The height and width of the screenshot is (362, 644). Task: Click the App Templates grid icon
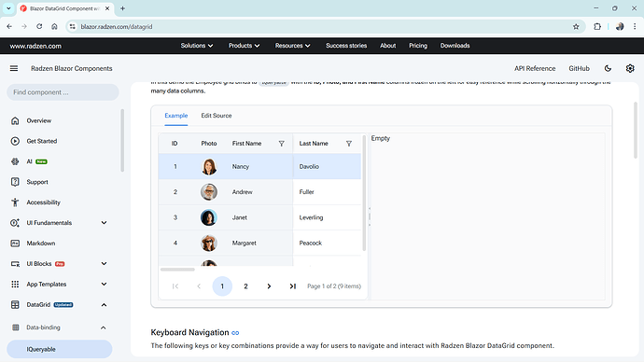pos(15,284)
